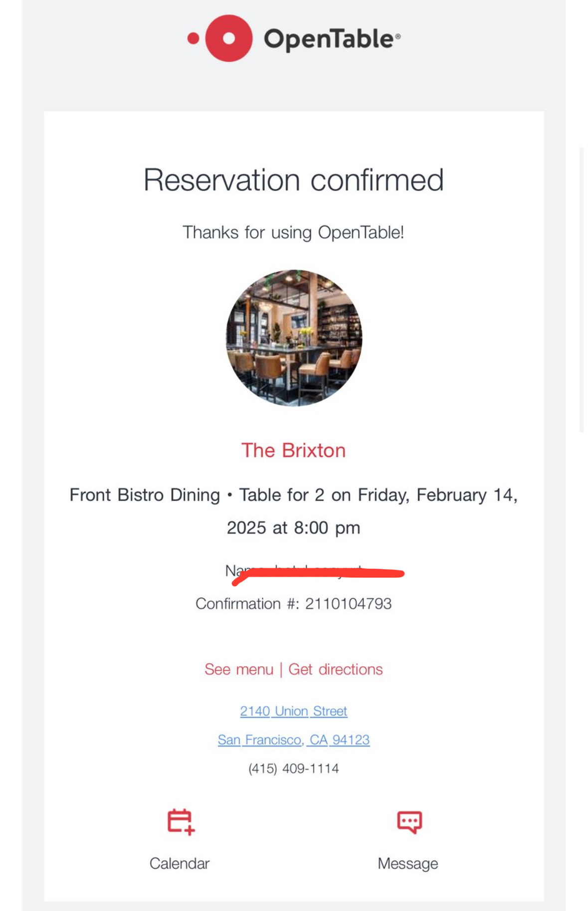Tap the red message bubble icon

coord(409,821)
